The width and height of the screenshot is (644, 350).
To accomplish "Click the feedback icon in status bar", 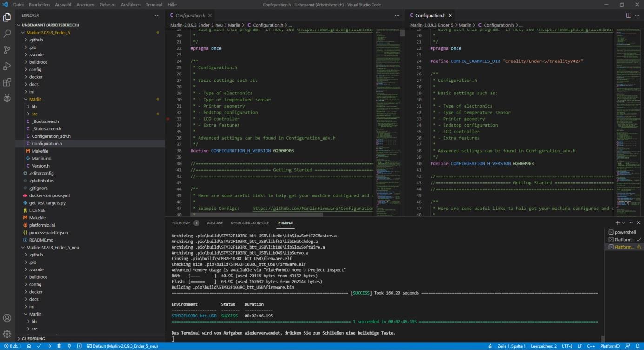I will click(628, 346).
